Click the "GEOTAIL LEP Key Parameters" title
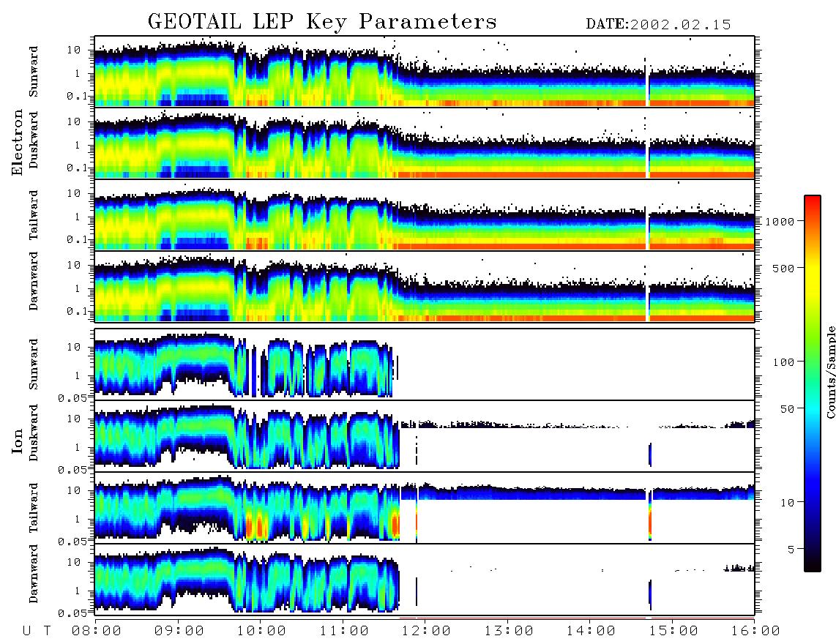This screenshot has width=836, height=644. (322, 22)
